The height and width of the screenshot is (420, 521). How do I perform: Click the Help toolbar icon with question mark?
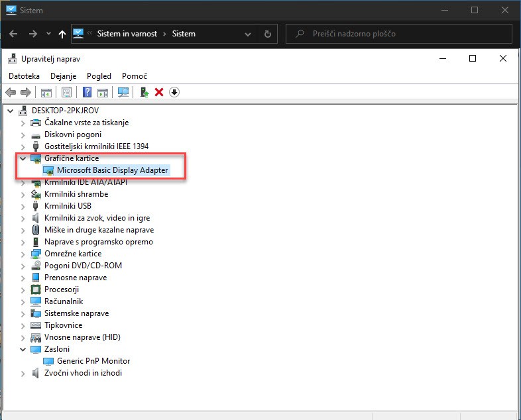[87, 92]
